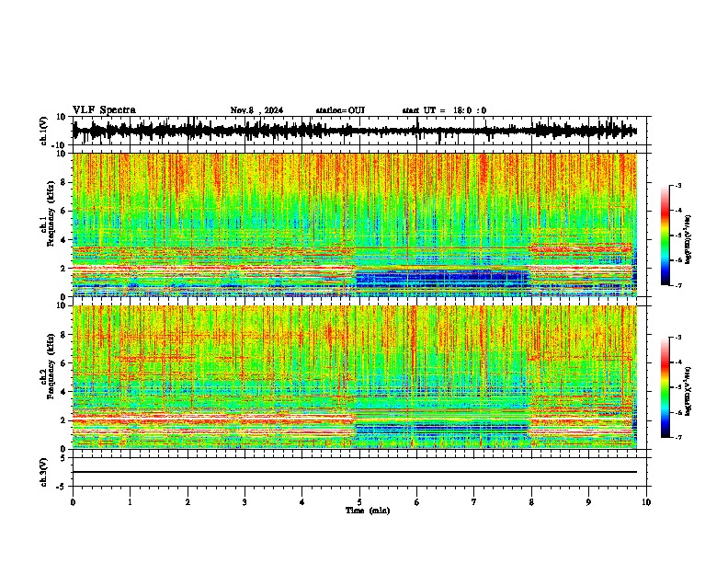The height and width of the screenshot is (563, 728).
Task: Click the log(PSD) unit label beside ch.1 color bar
Action: coord(688,240)
